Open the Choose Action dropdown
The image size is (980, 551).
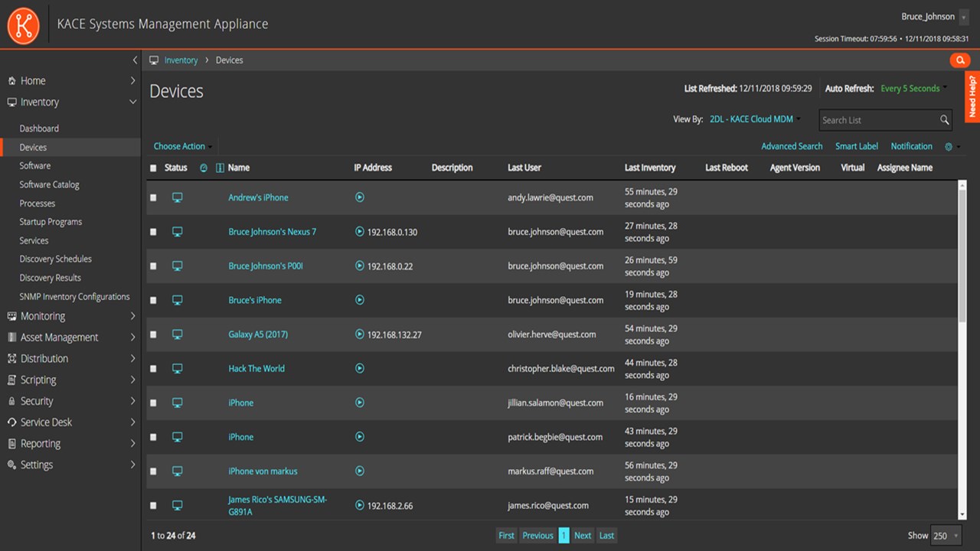(182, 146)
